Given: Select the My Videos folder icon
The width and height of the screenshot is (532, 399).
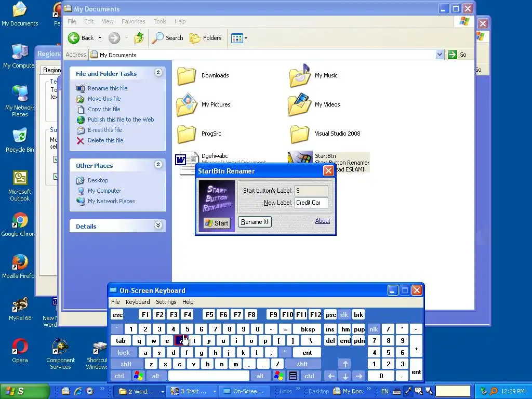Looking at the screenshot, I should pyautogui.click(x=300, y=105).
